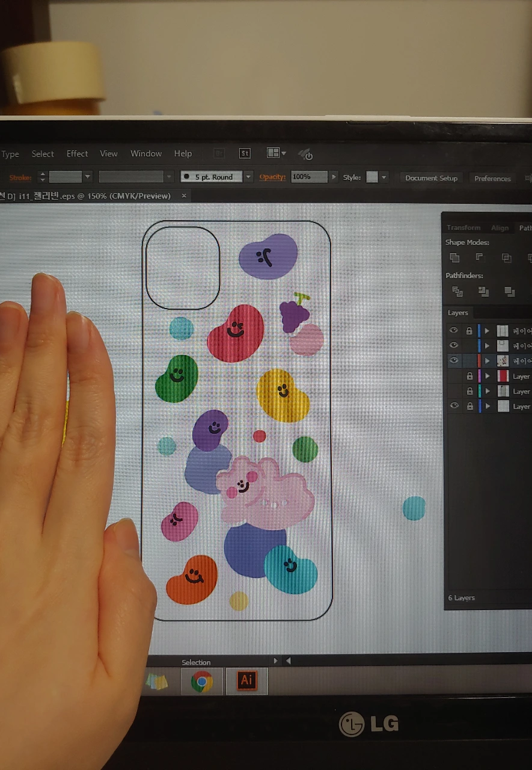
Task: Click the Stroke label link
Action: point(20,177)
